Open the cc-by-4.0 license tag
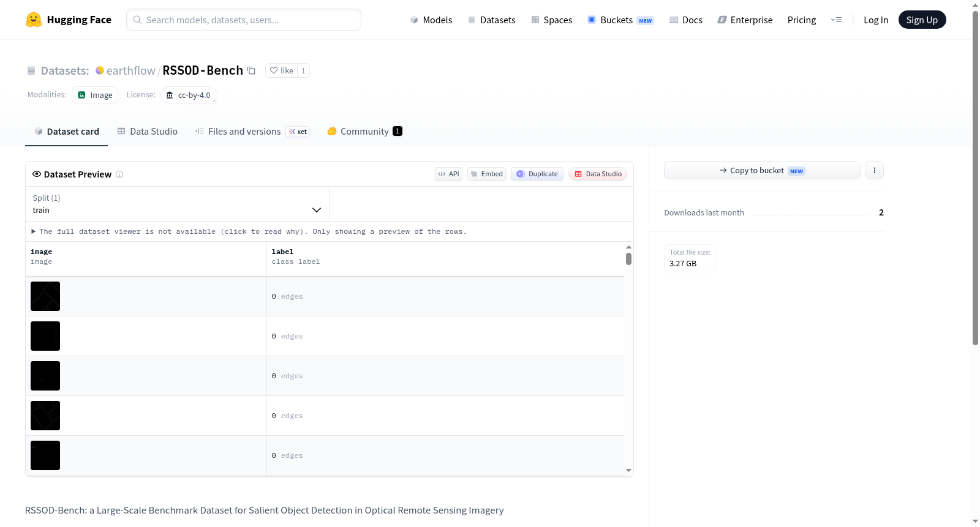 [x=189, y=95]
